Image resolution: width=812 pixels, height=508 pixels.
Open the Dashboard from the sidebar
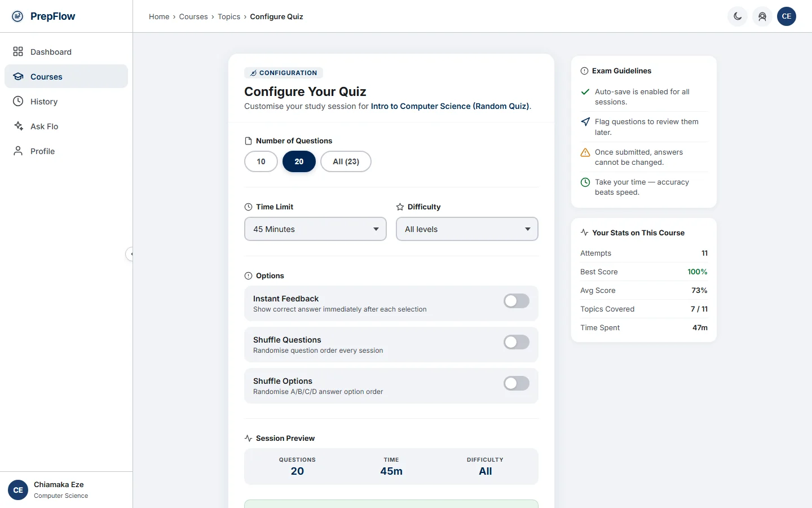pos(66,52)
